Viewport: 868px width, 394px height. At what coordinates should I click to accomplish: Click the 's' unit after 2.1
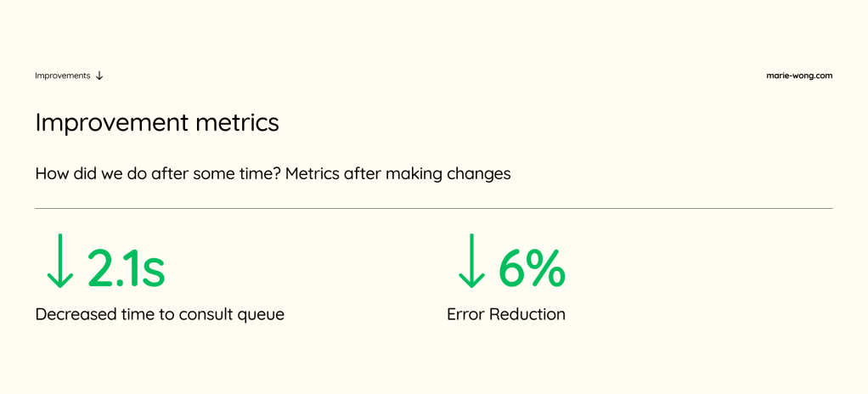(153, 272)
